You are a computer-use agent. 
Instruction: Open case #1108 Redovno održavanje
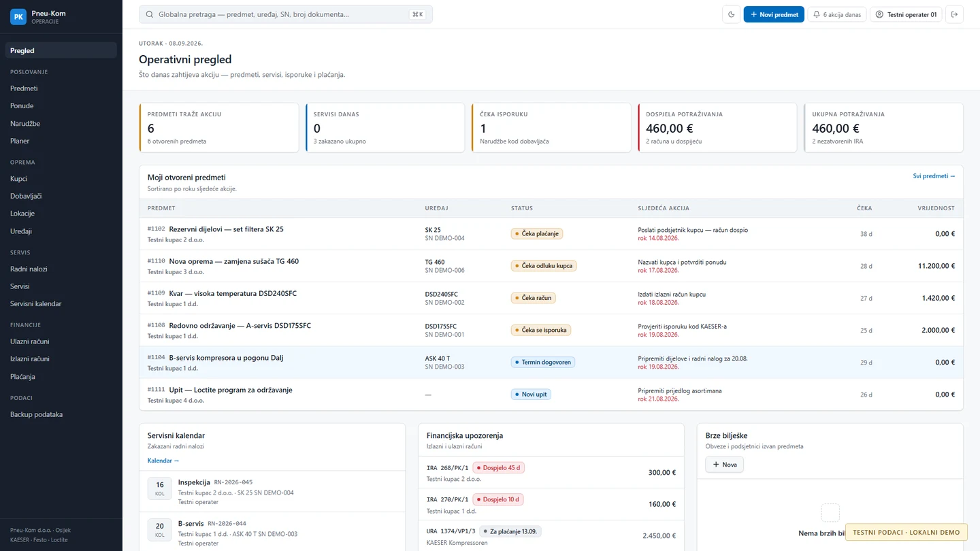551,330
